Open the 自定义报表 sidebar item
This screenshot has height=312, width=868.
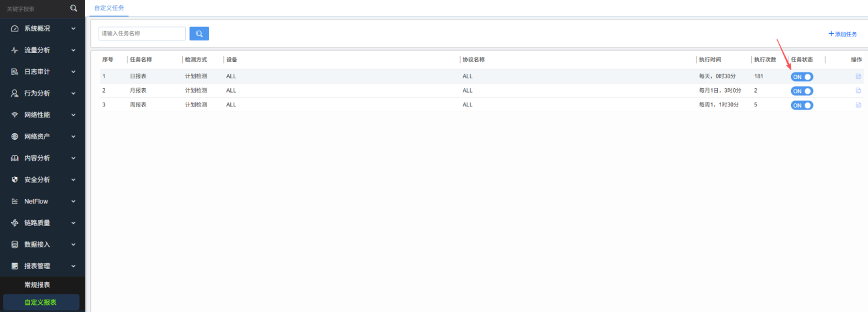coord(40,302)
